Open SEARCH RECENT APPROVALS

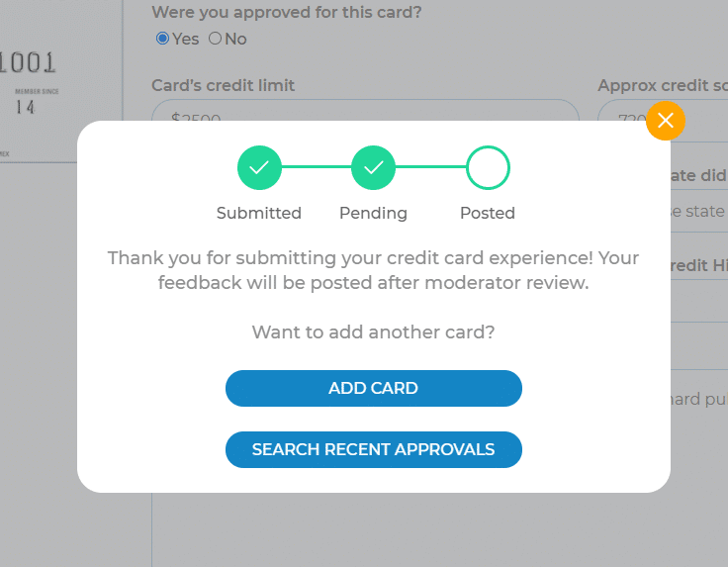[373, 449]
